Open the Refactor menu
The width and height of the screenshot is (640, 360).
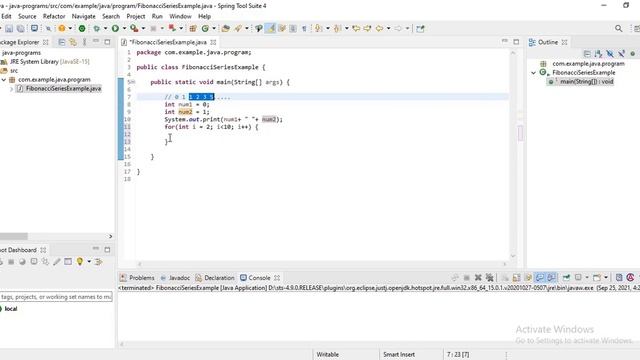click(54, 16)
